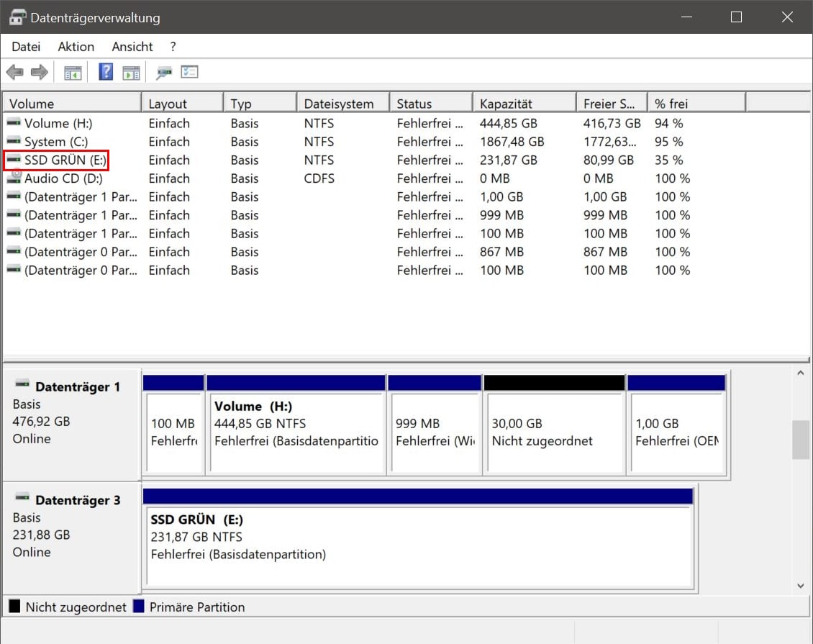
Task: Sort by the Layout column header
Action: pos(183,104)
